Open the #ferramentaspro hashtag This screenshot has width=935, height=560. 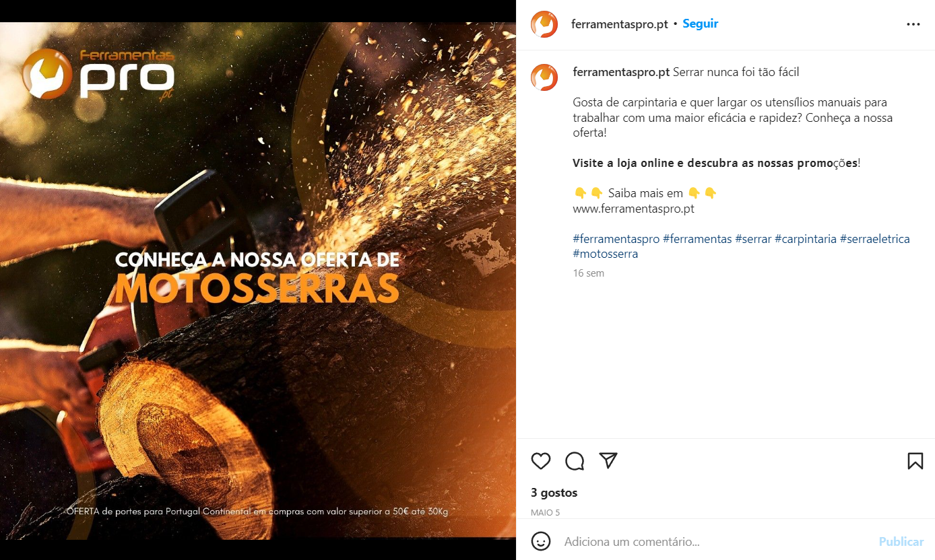(616, 239)
